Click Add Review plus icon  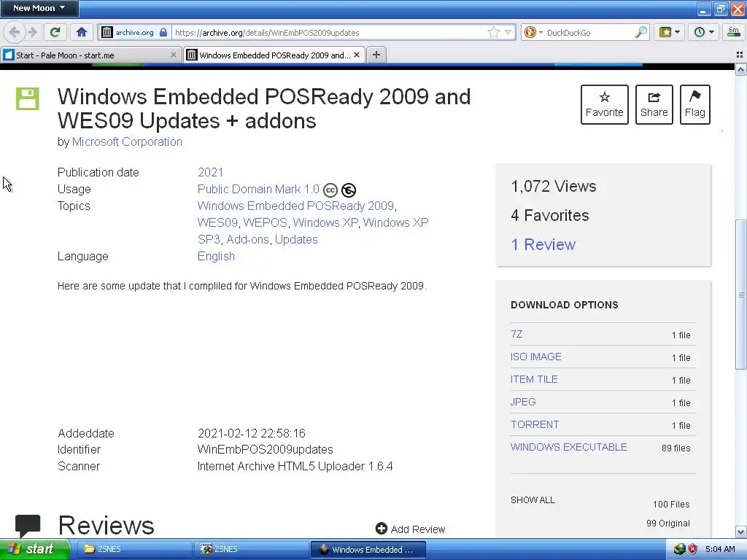pos(381,529)
